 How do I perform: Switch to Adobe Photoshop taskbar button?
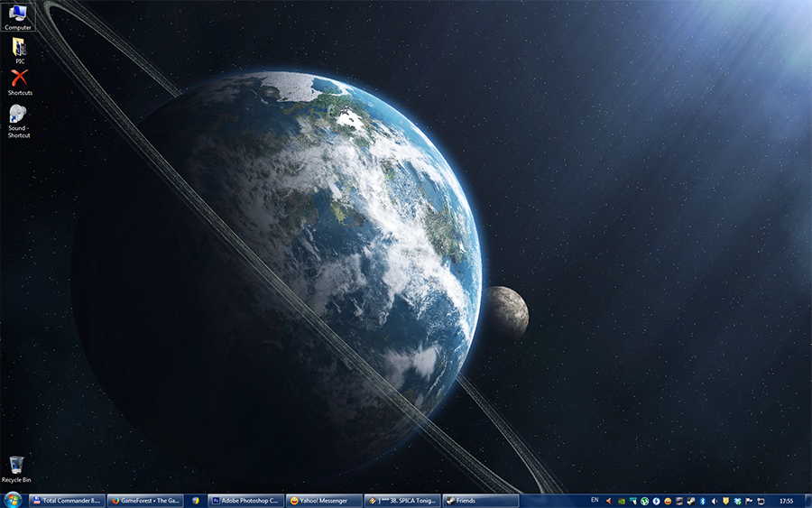pos(246,501)
